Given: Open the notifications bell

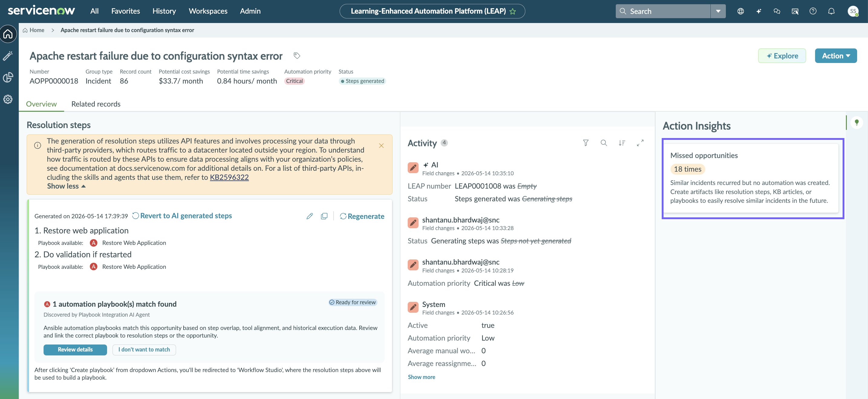Looking at the screenshot, I should tap(831, 11).
